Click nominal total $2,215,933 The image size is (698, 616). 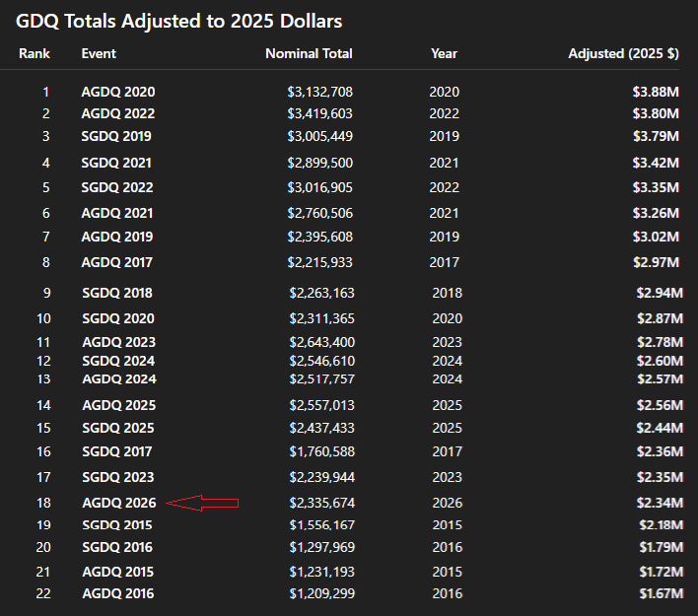320,262
